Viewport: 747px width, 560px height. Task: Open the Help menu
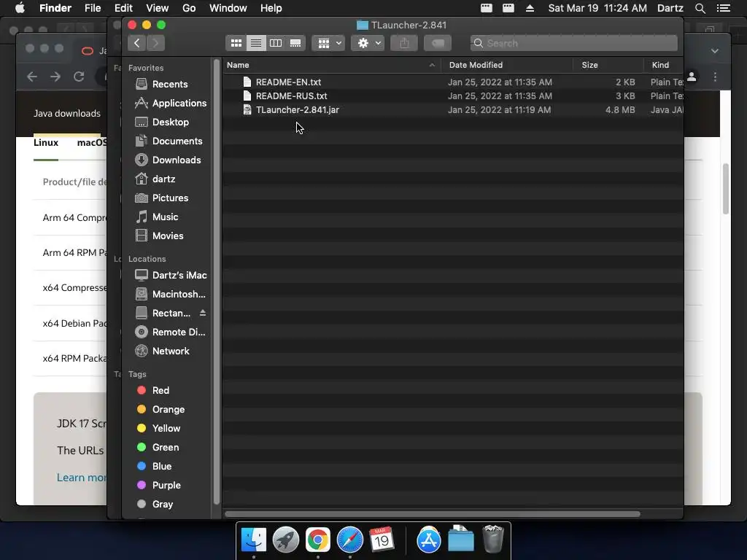(271, 8)
